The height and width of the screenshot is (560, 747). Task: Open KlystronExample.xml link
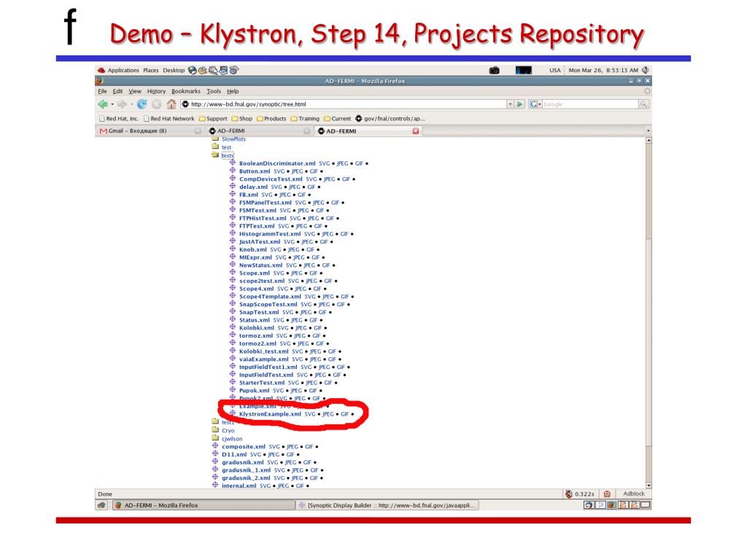click(x=270, y=414)
